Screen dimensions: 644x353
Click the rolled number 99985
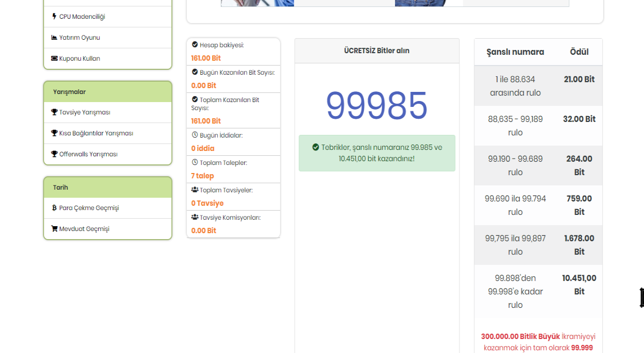377,105
